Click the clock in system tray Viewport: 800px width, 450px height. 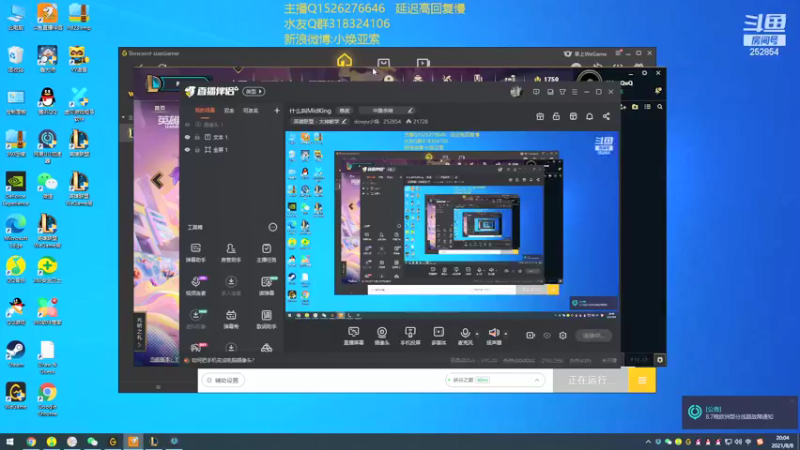[x=782, y=441]
